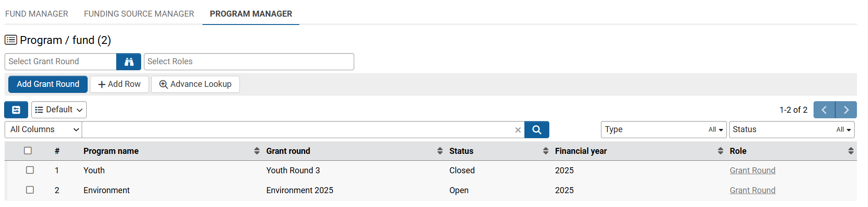The width and height of the screenshot is (868, 207).
Task: Go to the next page arrow
Action: 846,110
